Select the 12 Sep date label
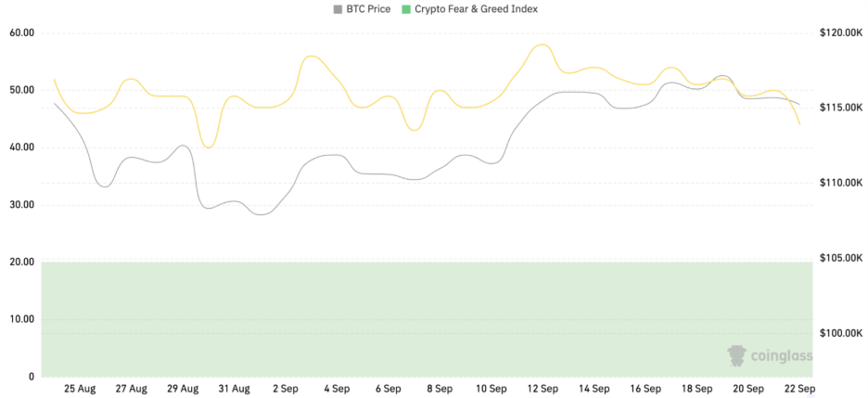The width and height of the screenshot is (868, 398). [542, 389]
